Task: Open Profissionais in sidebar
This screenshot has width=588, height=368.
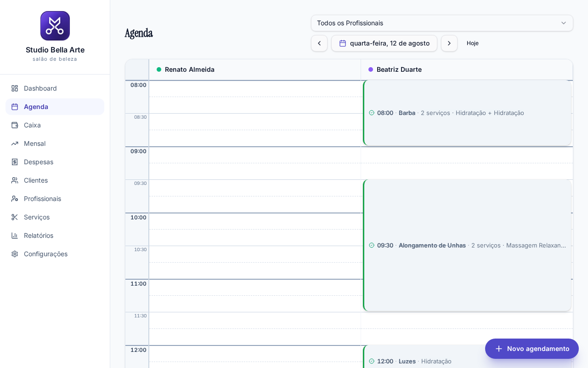Action: [x=55, y=199]
